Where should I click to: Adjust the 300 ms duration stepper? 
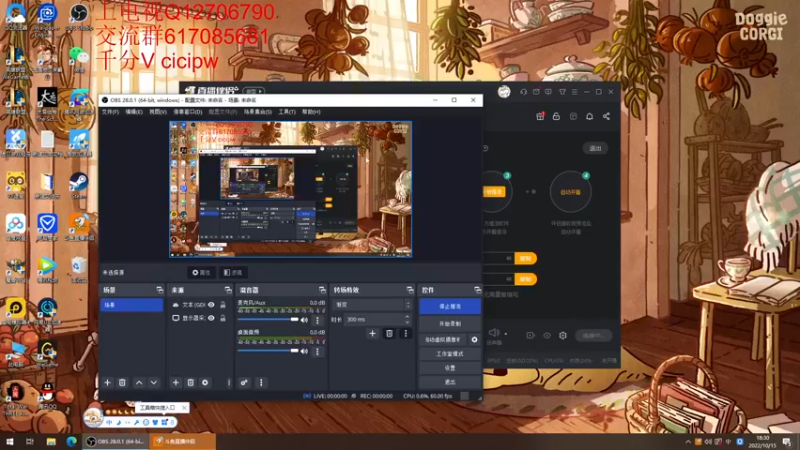(x=407, y=319)
